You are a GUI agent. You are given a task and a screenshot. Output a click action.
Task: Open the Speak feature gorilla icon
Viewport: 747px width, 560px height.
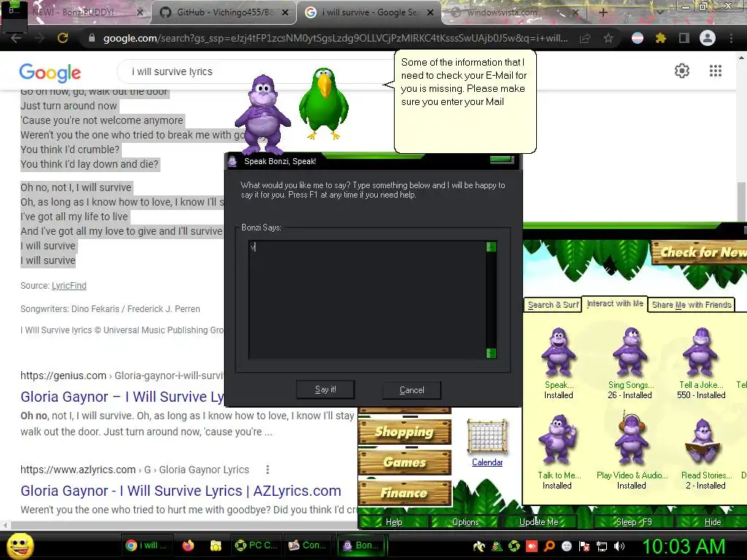tap(558, 352)
